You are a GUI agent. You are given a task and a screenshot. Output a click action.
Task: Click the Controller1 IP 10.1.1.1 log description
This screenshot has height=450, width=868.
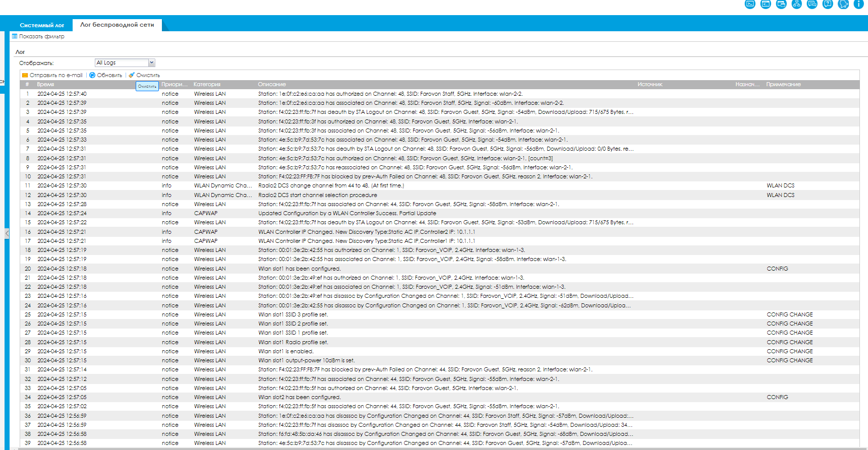pyautogui.click(x=367, y=241)
